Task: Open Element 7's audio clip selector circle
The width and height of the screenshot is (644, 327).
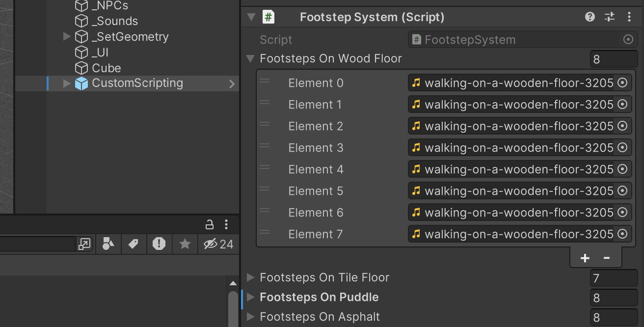Action: 622,234
